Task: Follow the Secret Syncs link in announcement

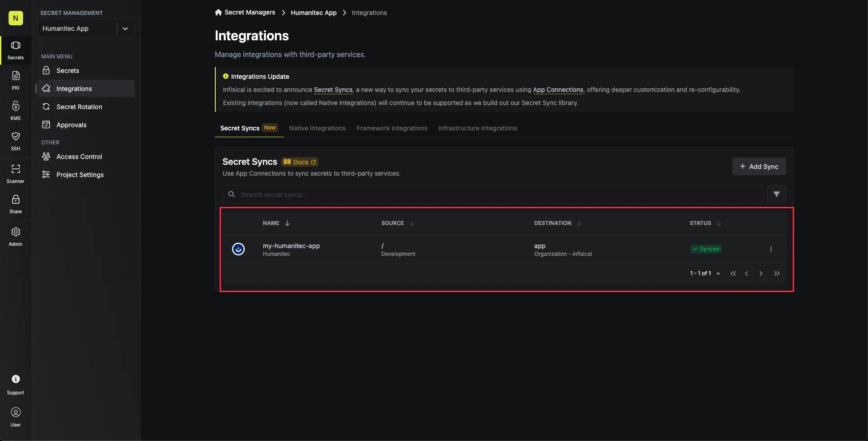Action: pos(333,90)
